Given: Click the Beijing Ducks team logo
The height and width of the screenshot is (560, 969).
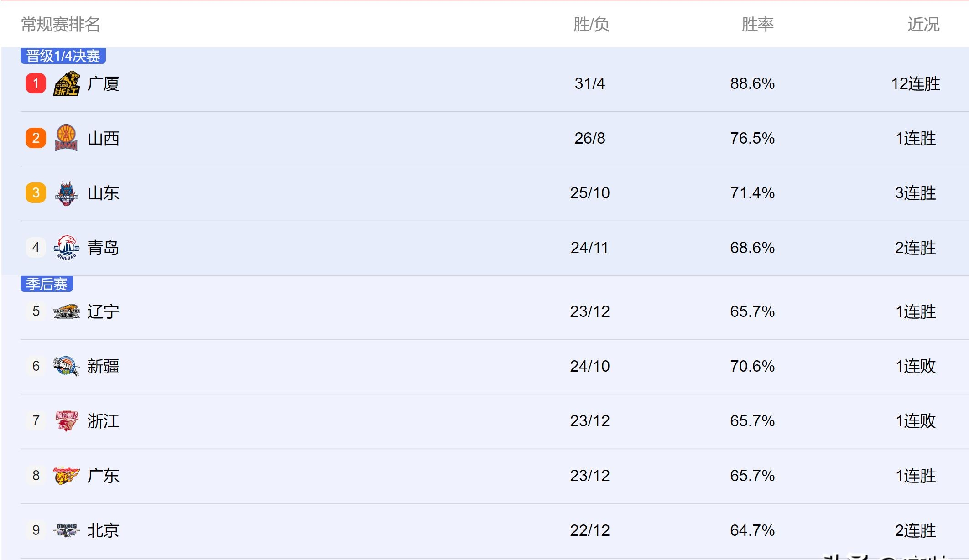Looking at the screenshot, I should 67,530.
